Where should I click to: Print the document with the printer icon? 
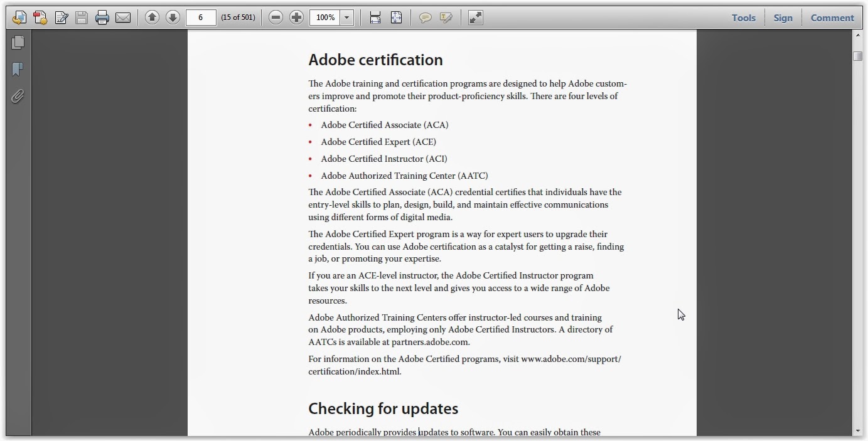(102, 18)
